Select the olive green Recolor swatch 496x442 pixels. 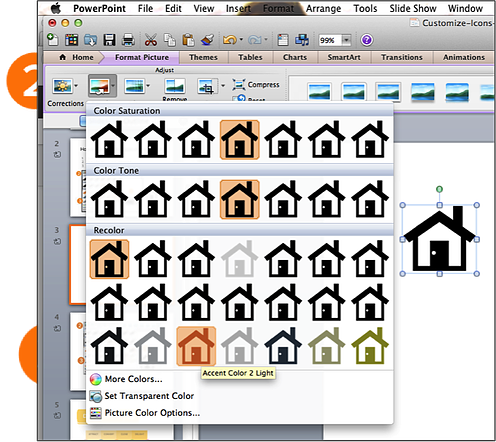click(370, 346)
